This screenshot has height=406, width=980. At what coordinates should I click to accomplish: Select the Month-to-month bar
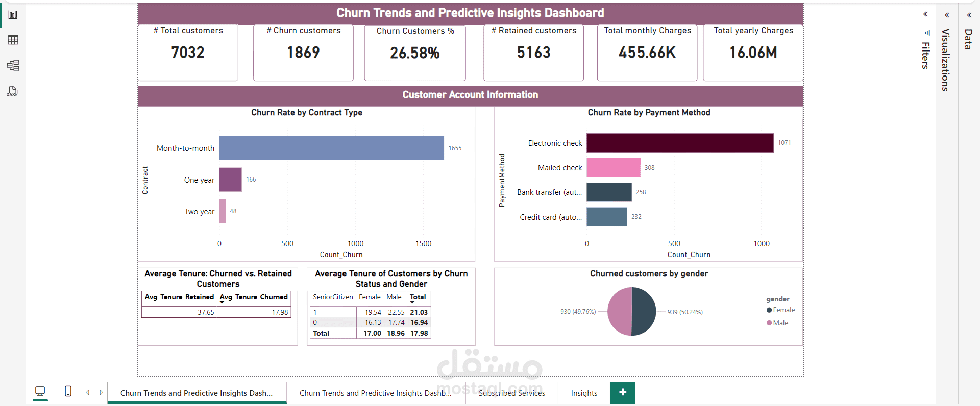point(331,148)
